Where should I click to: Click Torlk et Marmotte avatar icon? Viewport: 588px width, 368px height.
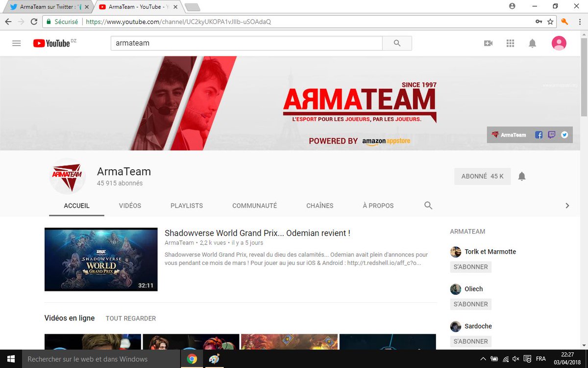[x=456, y=252]
